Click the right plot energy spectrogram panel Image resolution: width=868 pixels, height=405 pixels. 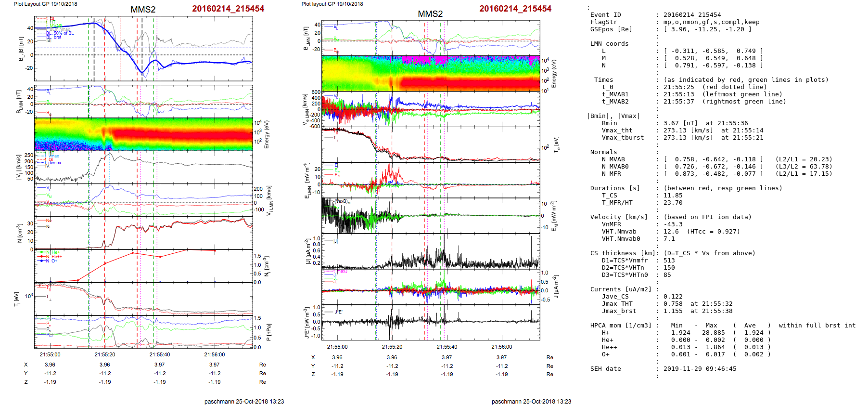tap(430, 73)
